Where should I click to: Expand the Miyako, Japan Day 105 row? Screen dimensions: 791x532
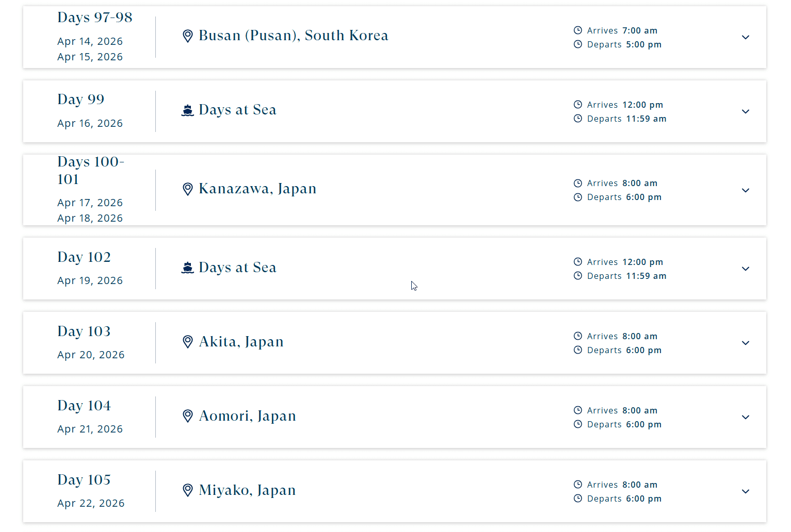(746, 491)
